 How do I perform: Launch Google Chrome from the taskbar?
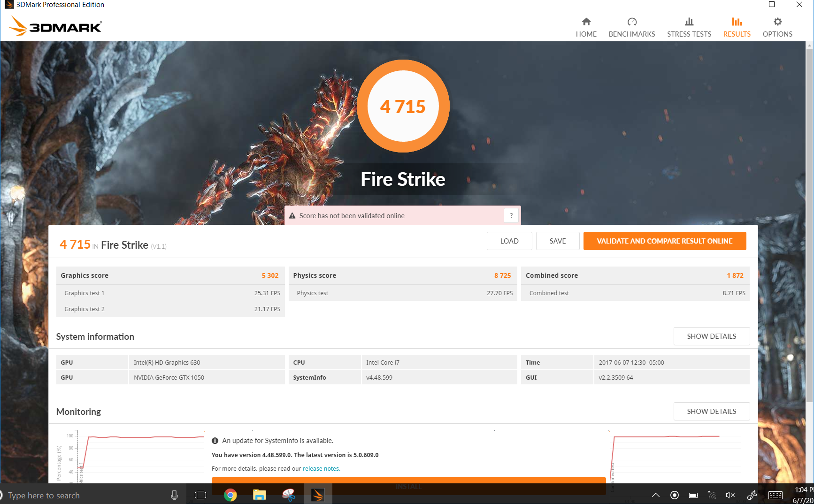tap(230, 495)
